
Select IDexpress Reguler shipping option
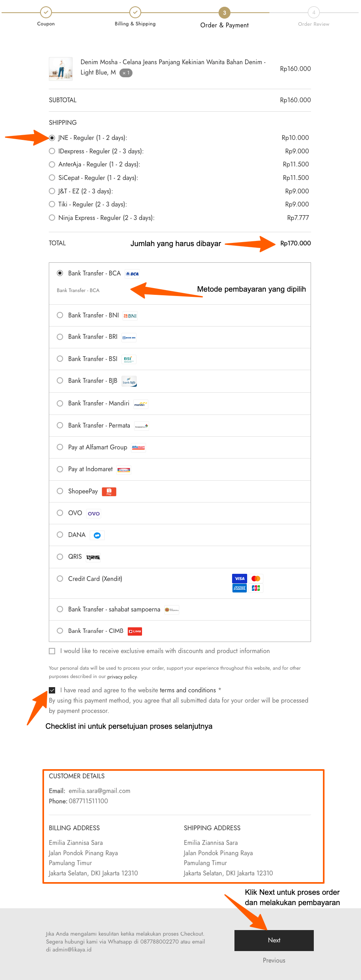point(52,151)
